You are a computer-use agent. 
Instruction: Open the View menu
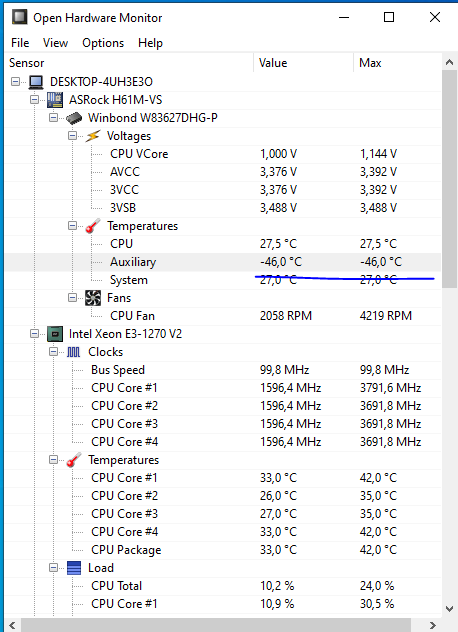tap(56, 43)
